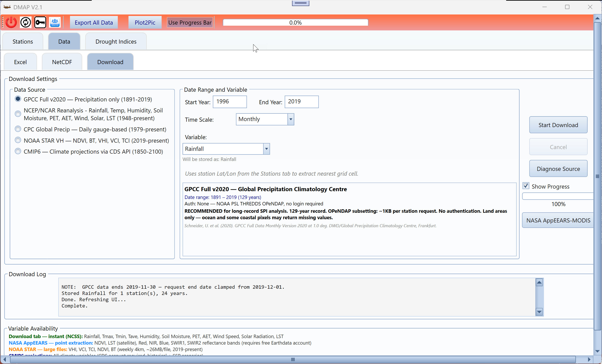The height and width of the screenshot is (364, 602).
Task: Click the Rainfall variable combo box
Action: [226, 149]
